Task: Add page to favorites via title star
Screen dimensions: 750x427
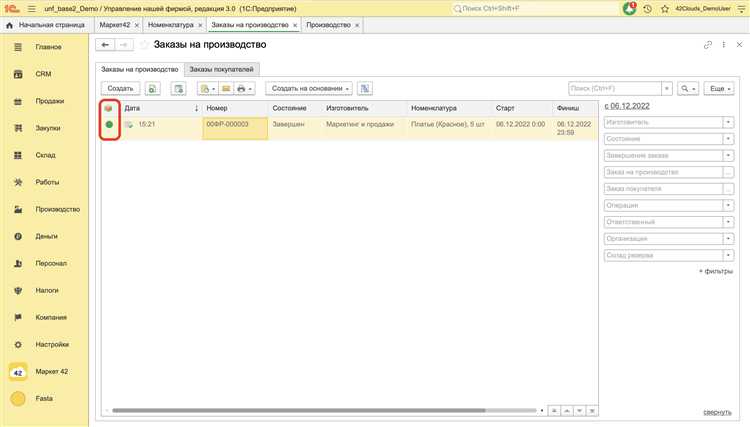Action: (144, 45)
